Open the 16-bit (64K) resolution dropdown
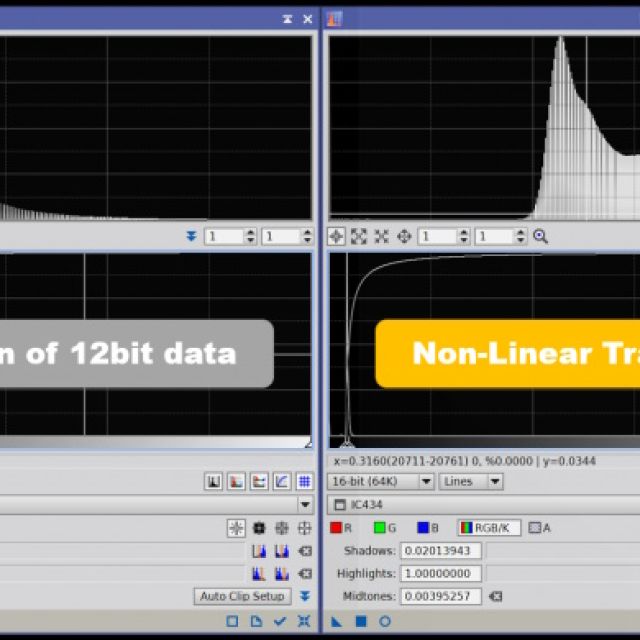Viewport: 640px width, 640px height. pyautogui.click(x=380, y=482)
